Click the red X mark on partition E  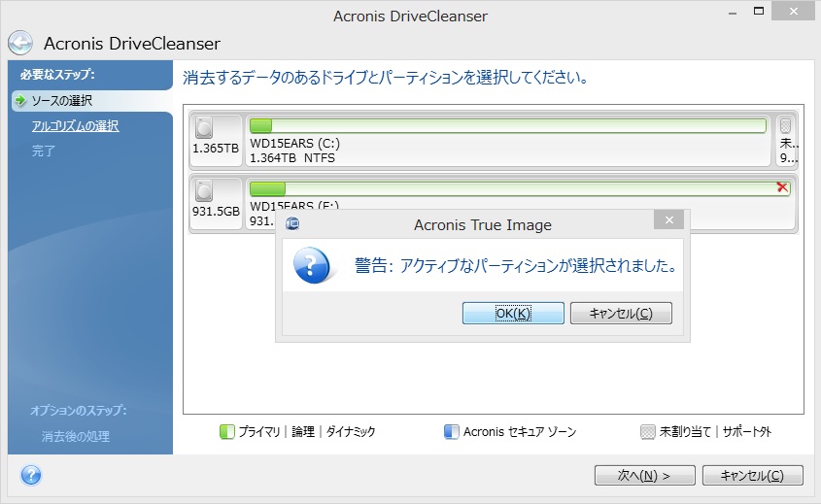(782, 187)
